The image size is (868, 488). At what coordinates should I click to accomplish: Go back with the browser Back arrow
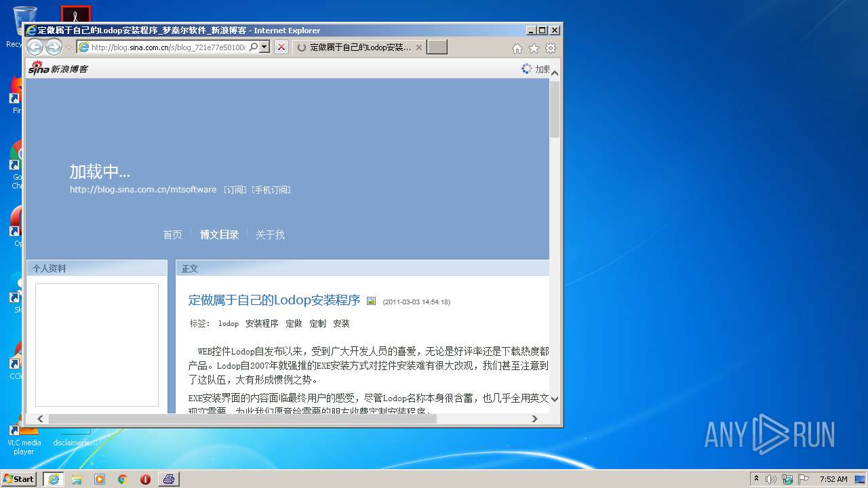point(35,47)
